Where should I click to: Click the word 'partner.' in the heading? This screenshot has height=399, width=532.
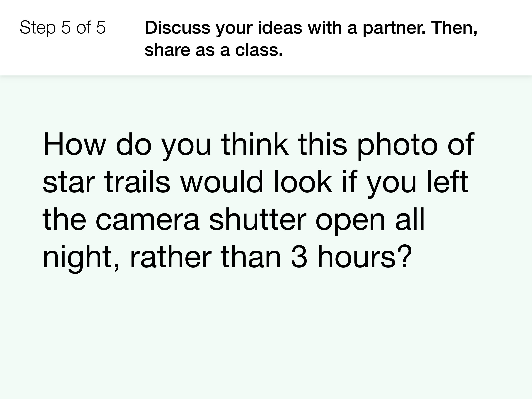[394, 28]
